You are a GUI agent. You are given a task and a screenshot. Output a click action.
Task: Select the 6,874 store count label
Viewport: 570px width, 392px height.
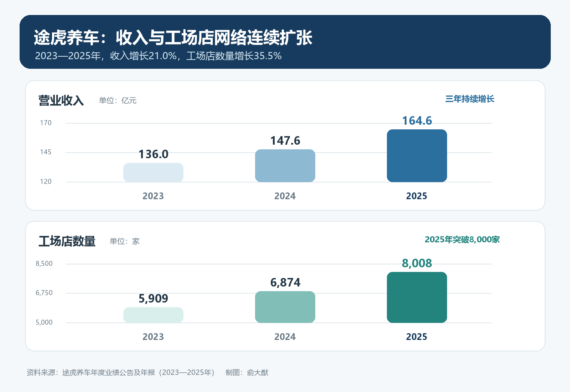(x=285, y=283)
